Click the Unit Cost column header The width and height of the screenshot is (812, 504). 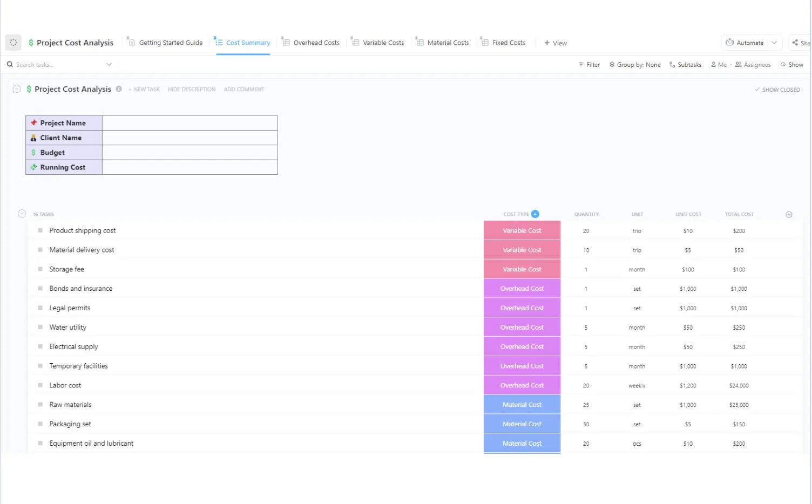click(688, 214)
